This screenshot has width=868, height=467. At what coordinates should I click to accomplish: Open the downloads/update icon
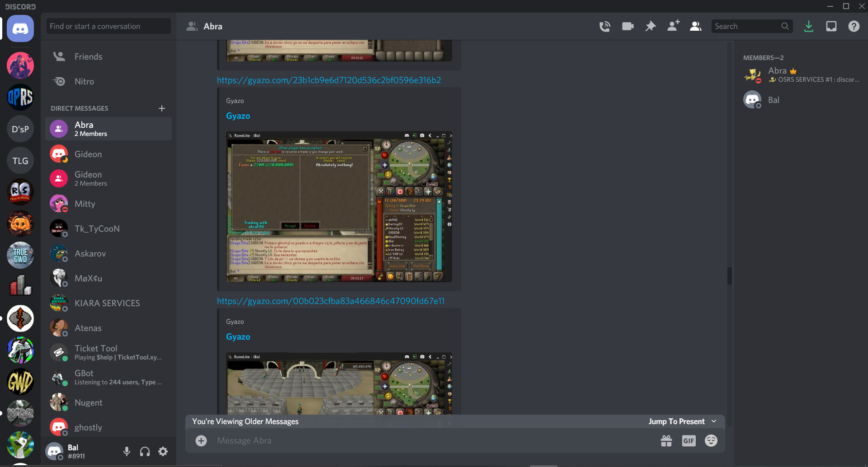[809, 26]
